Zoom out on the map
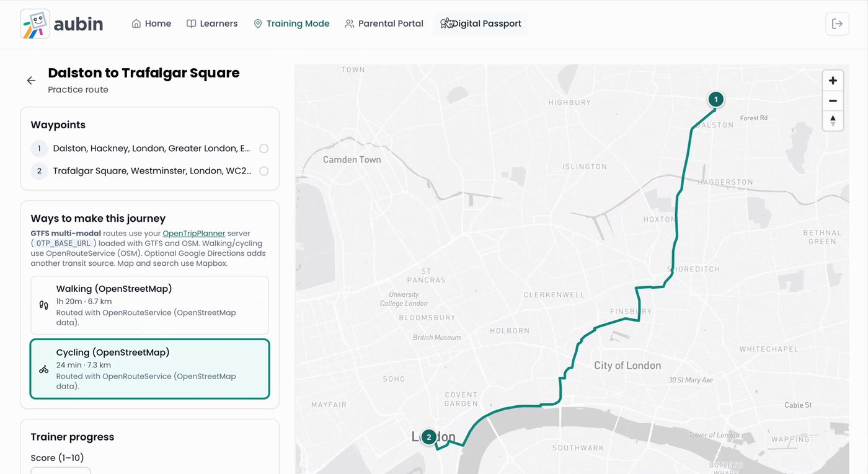The width and height of the screenshot is (868, 474). pyautogui.click(x=833, y=100)
